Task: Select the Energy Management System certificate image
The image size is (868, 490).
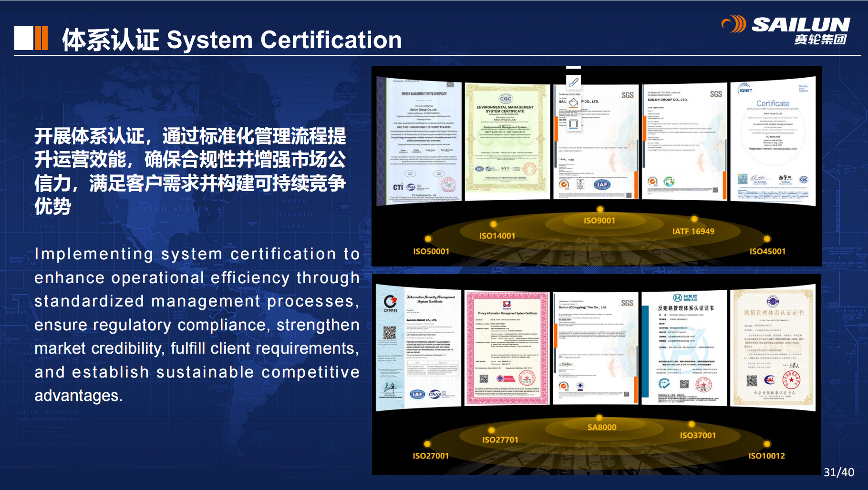Action: coord(420,142)
